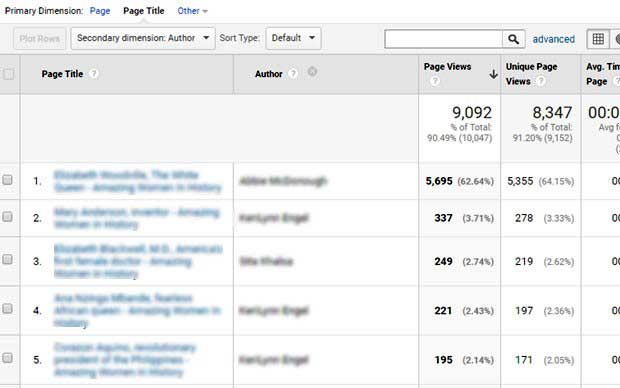This screenshot has width=620, height=388.
Task: Remove the Author secondary dimension column
Action: [x=312, y=72]
